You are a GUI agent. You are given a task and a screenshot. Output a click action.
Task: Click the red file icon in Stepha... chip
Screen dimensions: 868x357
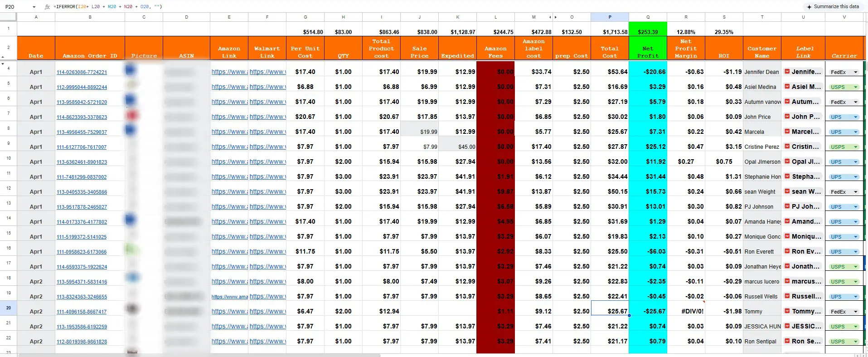click(787, 176)
